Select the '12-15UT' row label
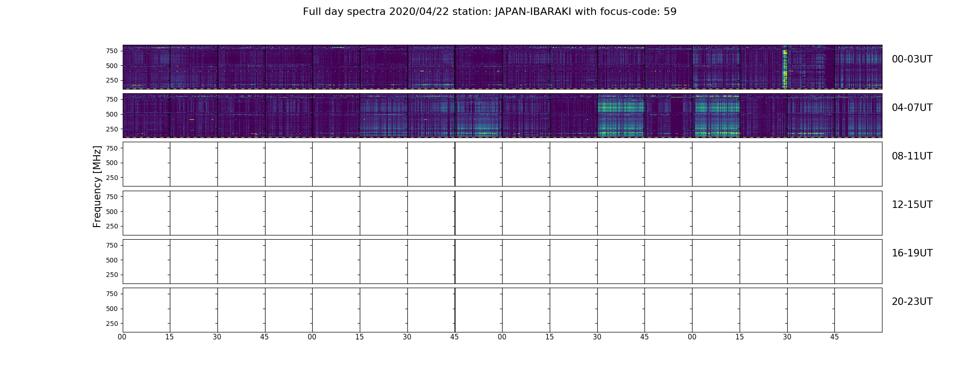The width and height of the screenshot is (980, 373). (912, 205)
